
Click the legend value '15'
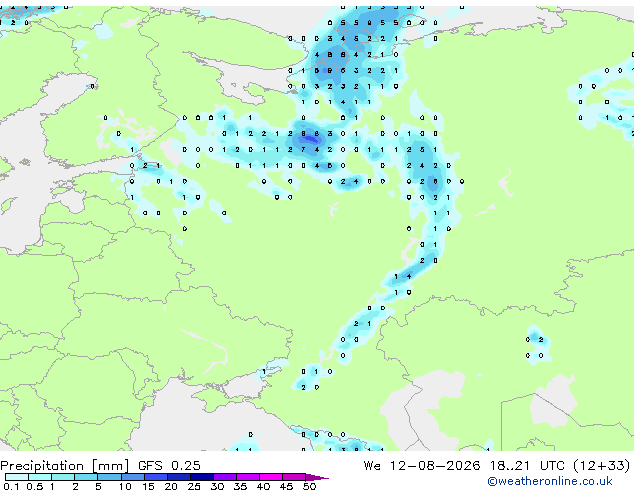[x=148, y=486]
